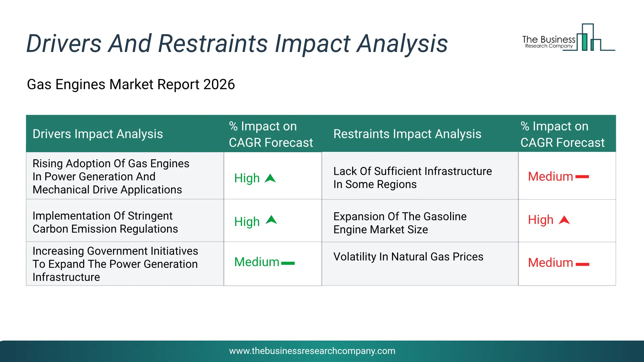Image resolution: width=644 pixels, height=362 pixels.
Task: Select Lack Of Sufficient Infrastructure cell
Action: 420,176
